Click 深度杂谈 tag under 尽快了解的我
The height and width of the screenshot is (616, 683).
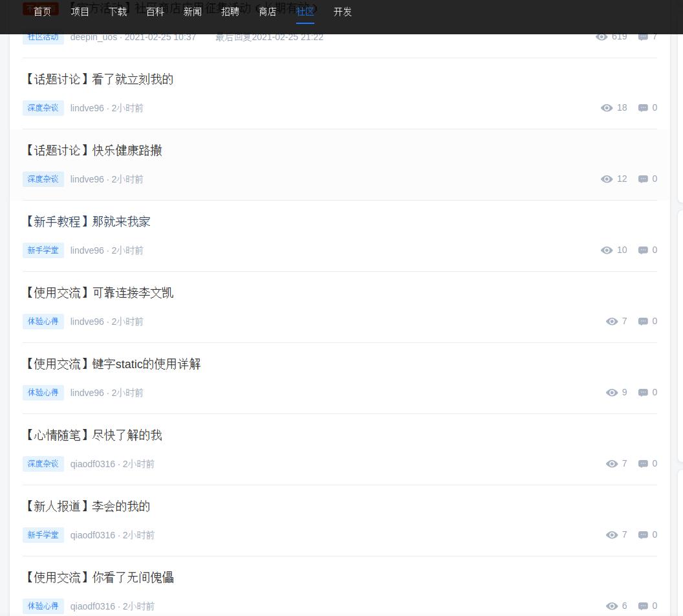tap(43, 463)
